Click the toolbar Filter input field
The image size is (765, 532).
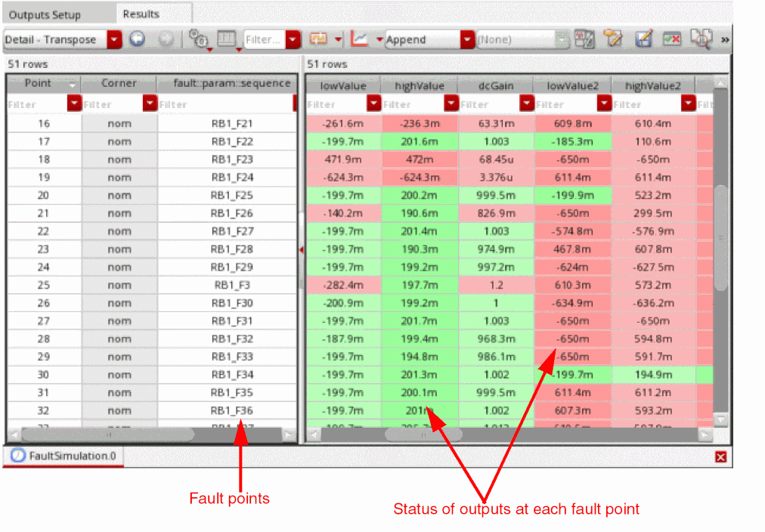click(x=265, y=39)
